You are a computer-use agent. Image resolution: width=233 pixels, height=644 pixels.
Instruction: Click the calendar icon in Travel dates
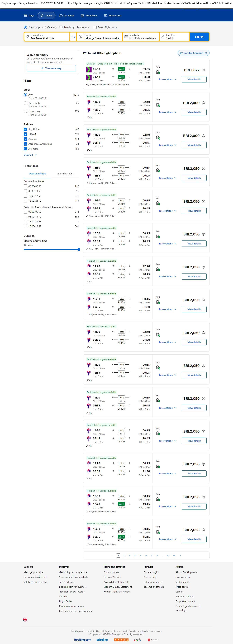126,37
